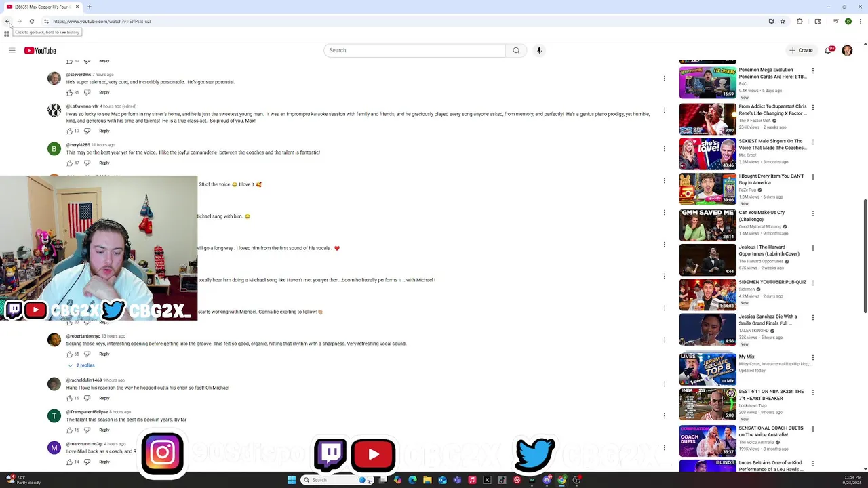Open the @robertantonnyc comment options menu
868x488 pixels.
tap(664, 340)
